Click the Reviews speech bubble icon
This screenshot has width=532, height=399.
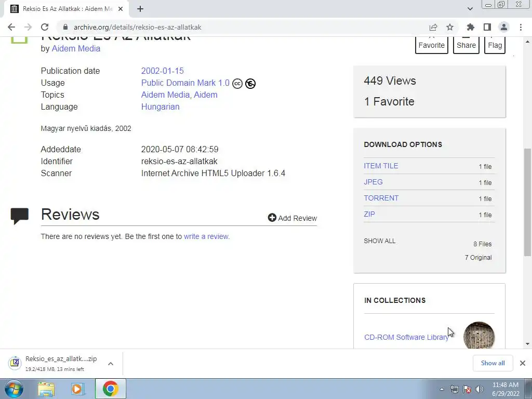coord(20,216)
